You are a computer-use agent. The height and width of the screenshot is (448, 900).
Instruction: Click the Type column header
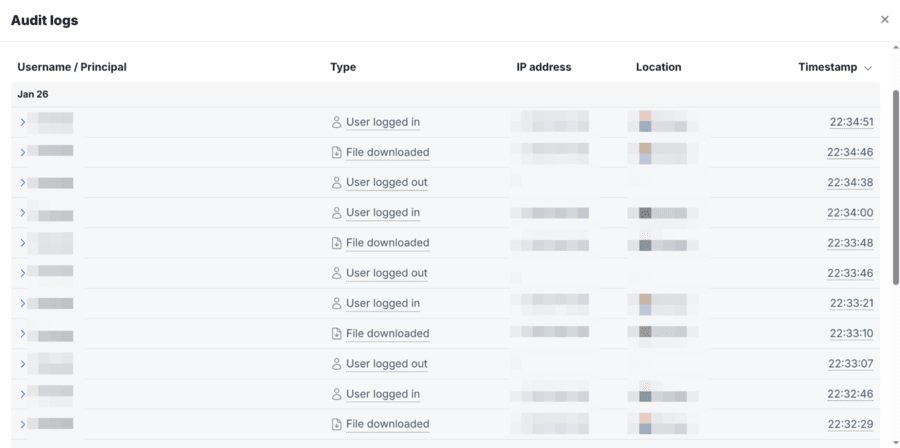[343, 67]
